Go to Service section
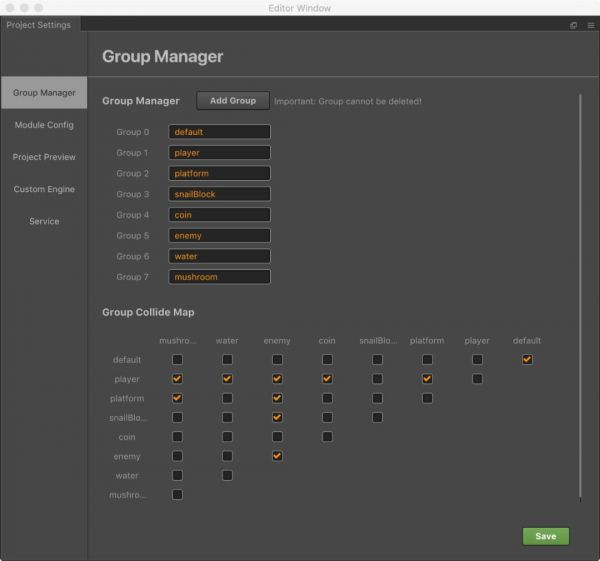The image size is (600, 561). coord(44,221)
